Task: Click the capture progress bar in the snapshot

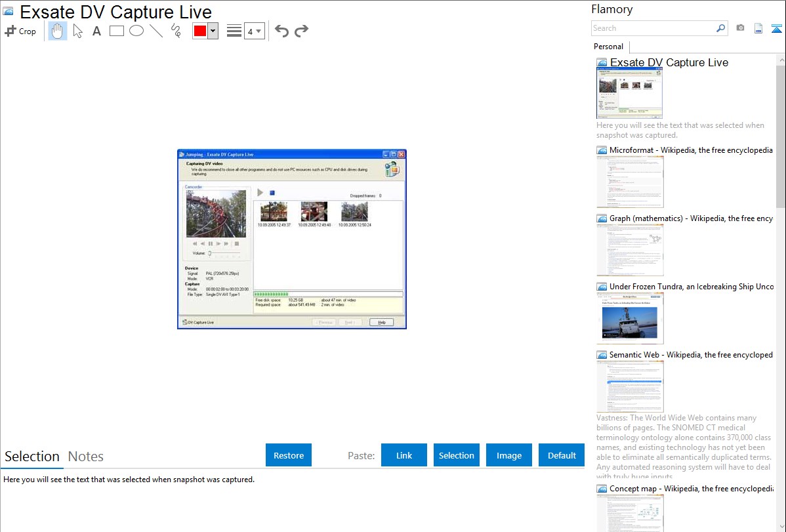Action: point(328,295)
